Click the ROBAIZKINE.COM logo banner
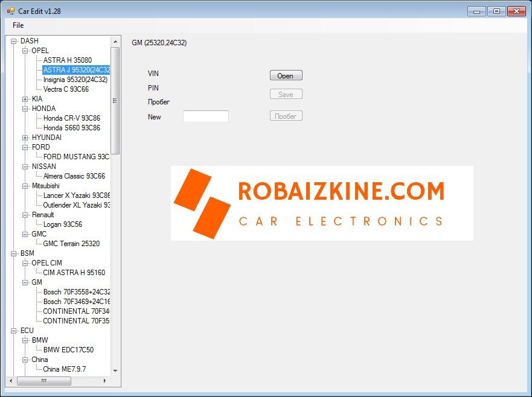 coord(321,203)
